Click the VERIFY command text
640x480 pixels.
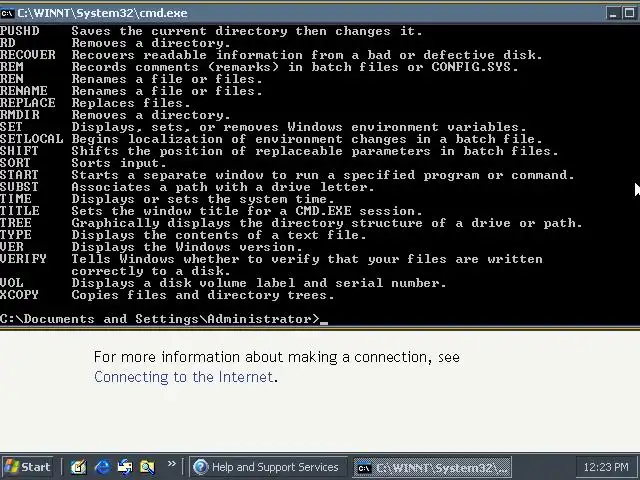pyautogui.click(x=23, y=259)
